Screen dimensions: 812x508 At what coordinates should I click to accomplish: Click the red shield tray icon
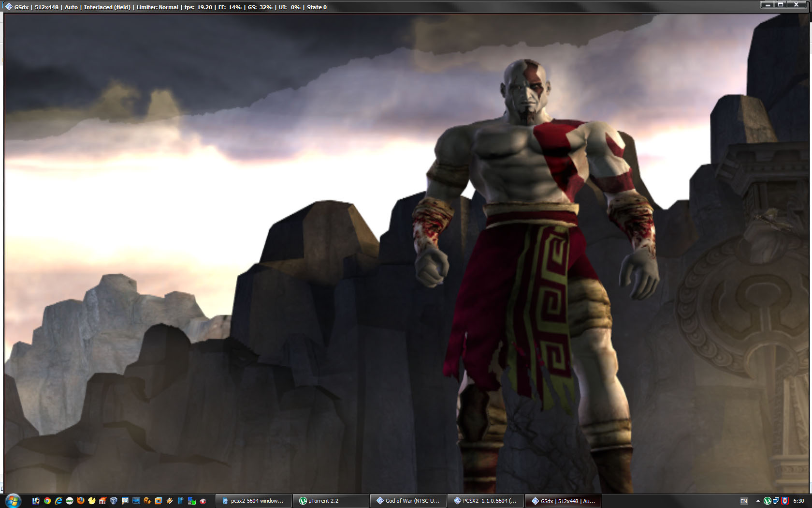click(785, 501)
